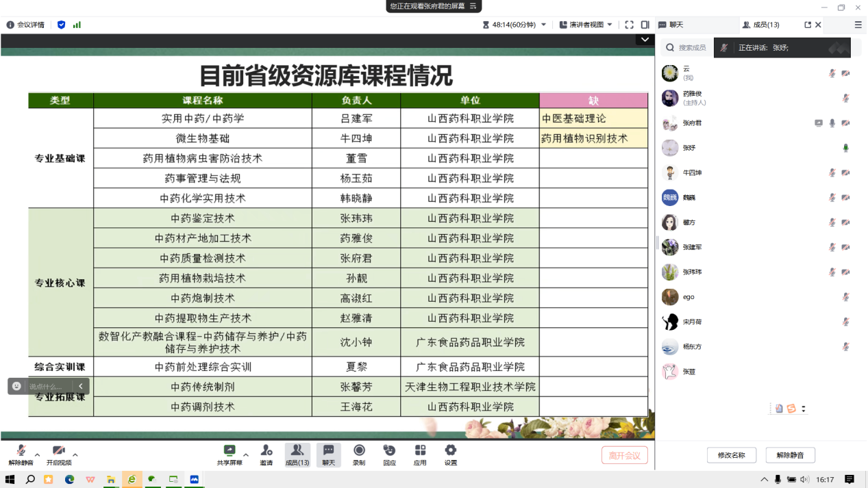868x488 pixels.
Task: Pop out the members panel window
Action: coord(808,25)
